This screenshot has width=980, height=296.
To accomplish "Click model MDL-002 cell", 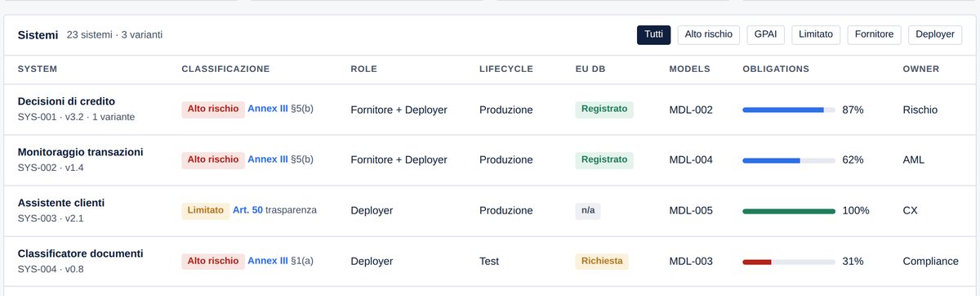I will click(691, 110).
